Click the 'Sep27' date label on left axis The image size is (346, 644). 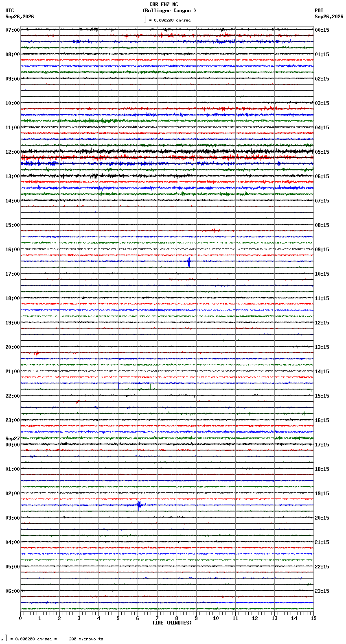point(13,439)
